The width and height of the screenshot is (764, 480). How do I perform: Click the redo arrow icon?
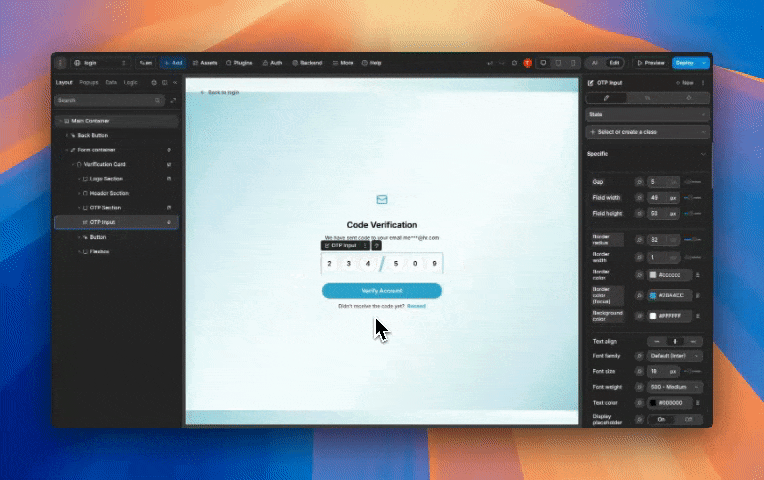coord(502,63)
